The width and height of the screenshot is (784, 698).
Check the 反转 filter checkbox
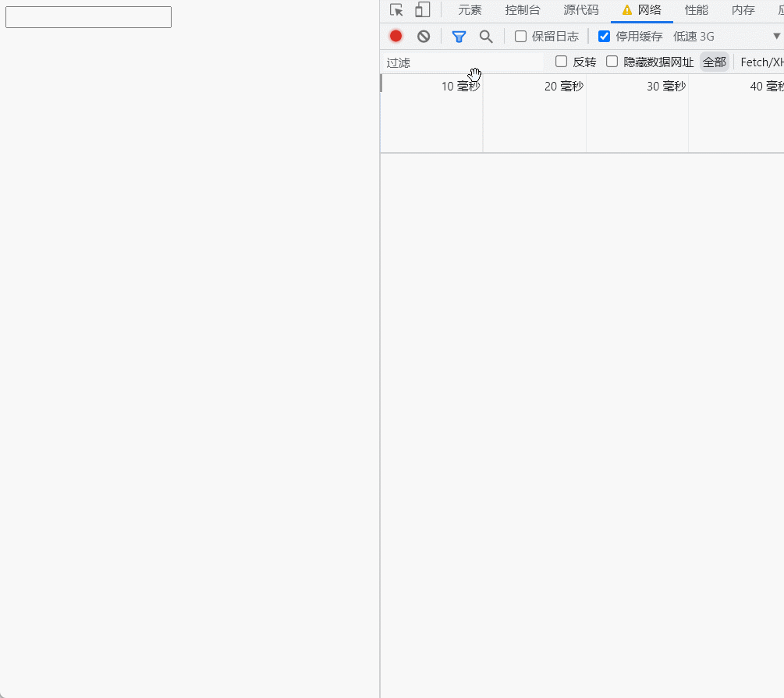[x=561, y=62]
